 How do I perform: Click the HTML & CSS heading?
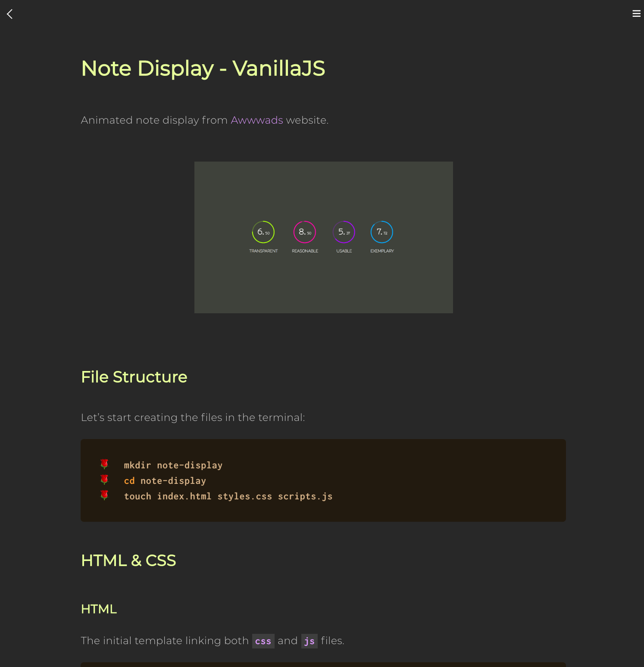tap(128, 561)
